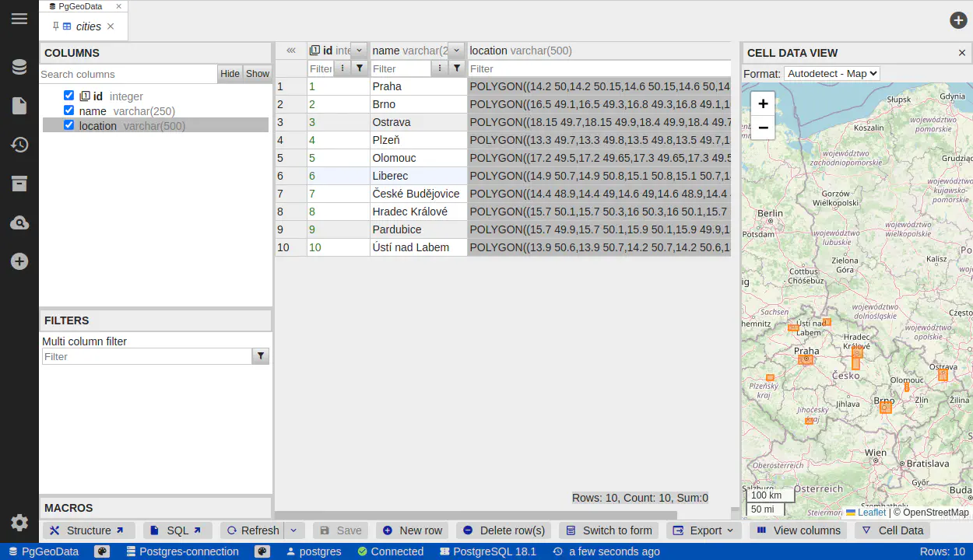
Task: Click the map zoom in button
Action: (x=763, y=103)
